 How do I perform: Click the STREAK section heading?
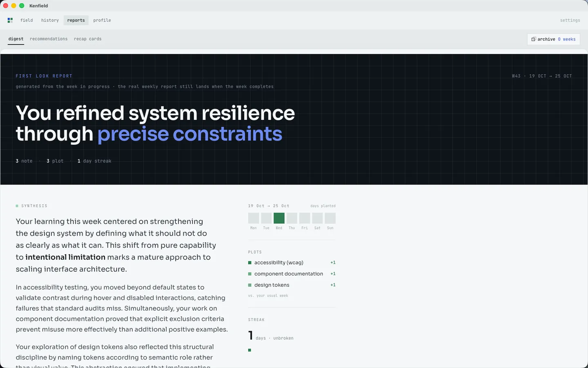(256, 320)
